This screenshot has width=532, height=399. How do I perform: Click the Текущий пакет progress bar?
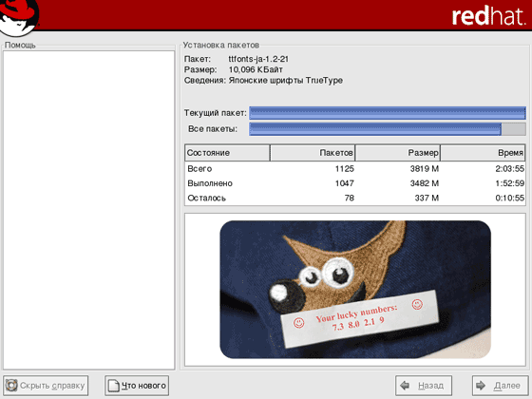[388, 113]
